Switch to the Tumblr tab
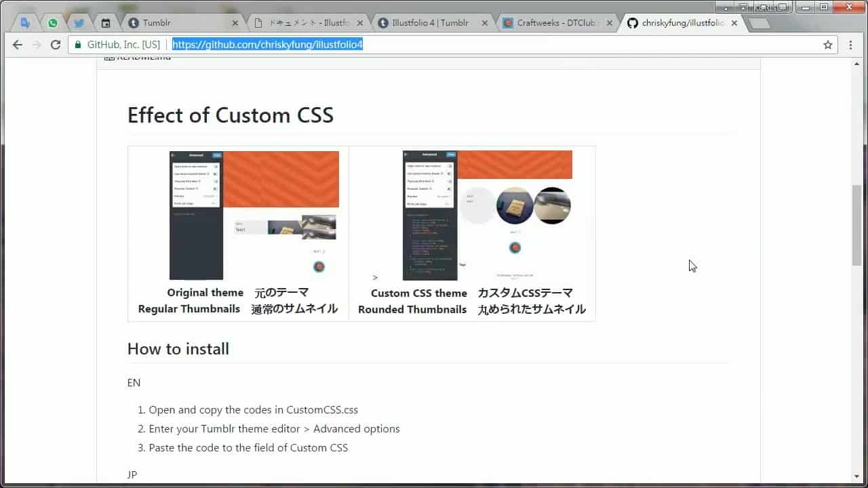Screen dimensions: 868x488 click(182, 23)
